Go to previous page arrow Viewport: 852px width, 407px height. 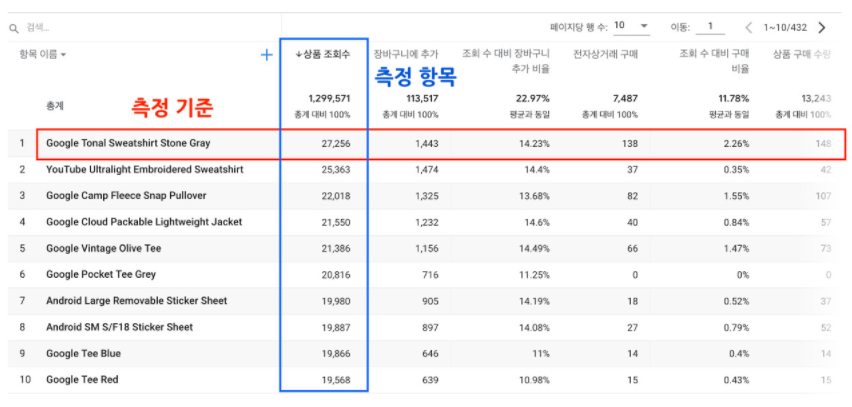(x=749, y=27)
